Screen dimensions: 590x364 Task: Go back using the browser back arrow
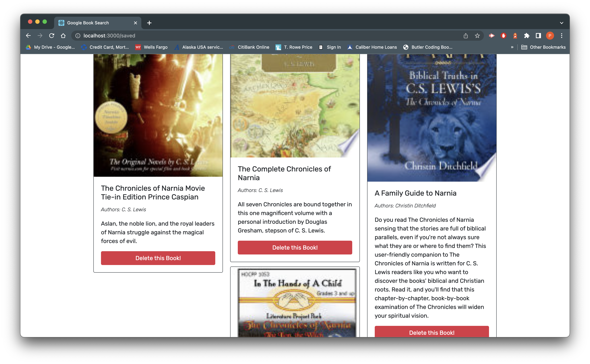tap(28, 36)
